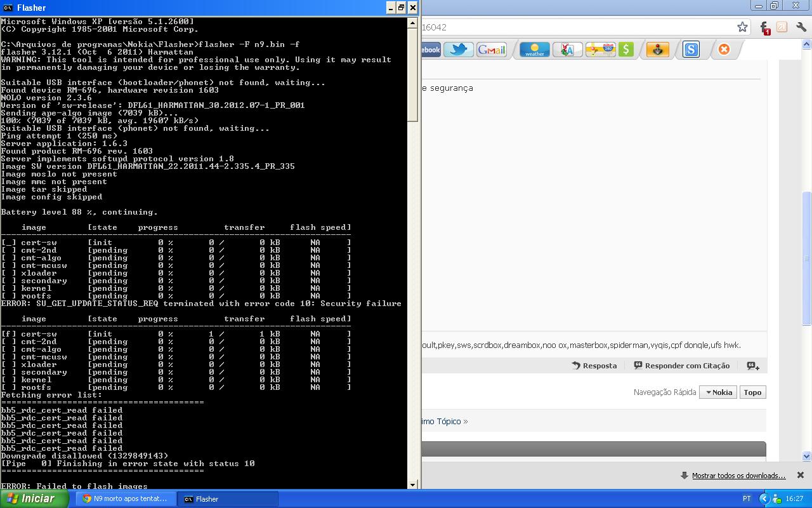Click the 'ERROR: Failed to flash images' line
This screenshot has height=508, width=812.
(75, 486)
